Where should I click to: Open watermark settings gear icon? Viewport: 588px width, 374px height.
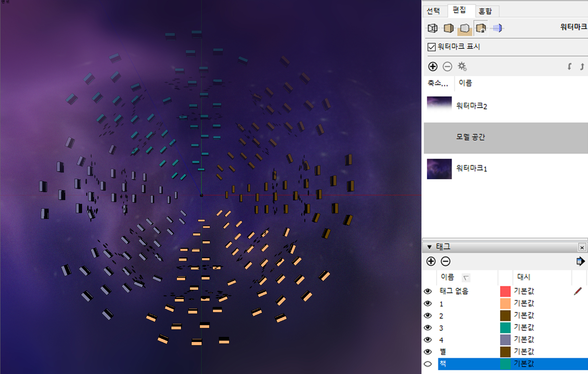pos(462,66)
